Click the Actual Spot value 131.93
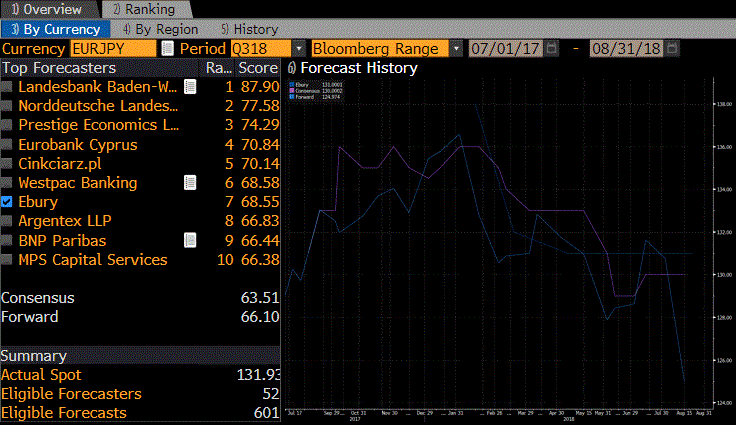The image size is (736, 425). click(258, 375)
